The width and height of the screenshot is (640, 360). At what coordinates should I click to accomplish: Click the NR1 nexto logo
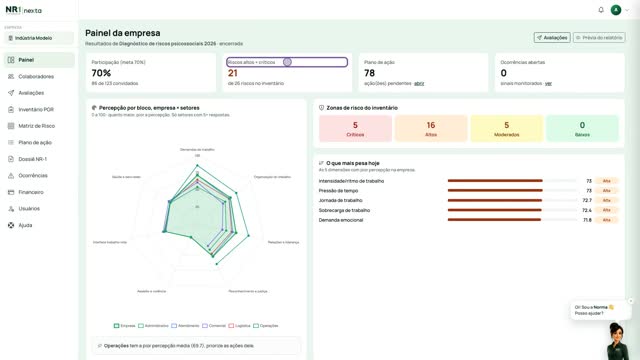pos(23,10)
